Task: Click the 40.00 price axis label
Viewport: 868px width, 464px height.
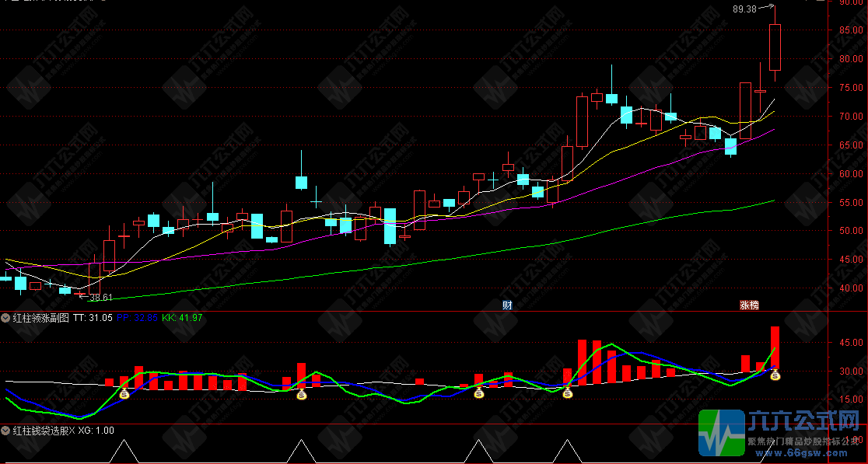Action: tap(850, 288)
